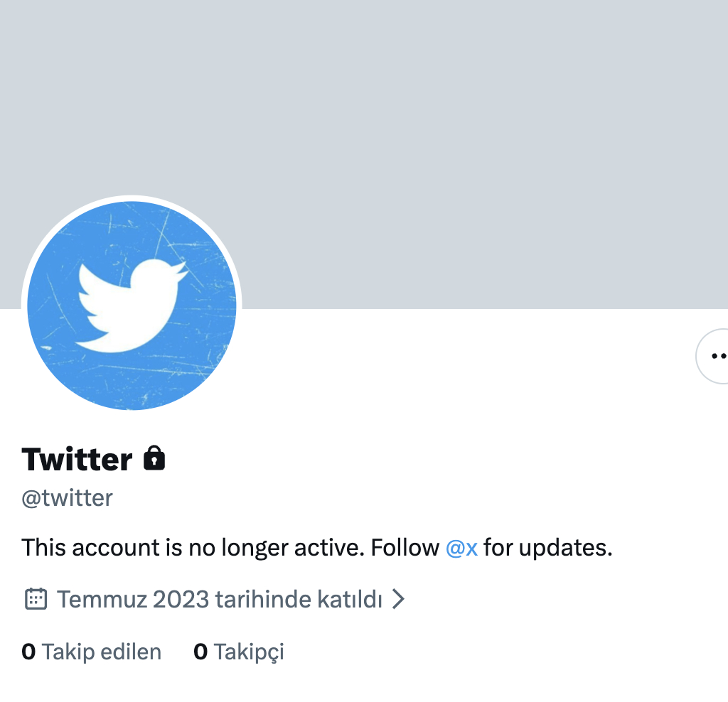Open the more options ellipsis button

[714, 356]
